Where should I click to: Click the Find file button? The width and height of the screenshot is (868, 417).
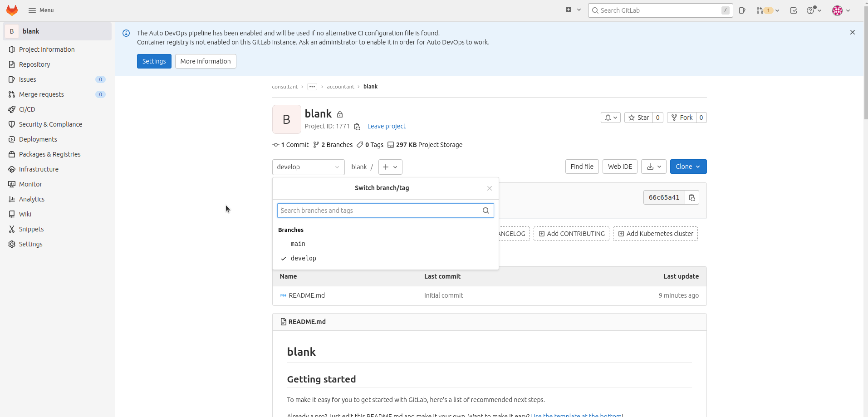pos(582,167)
